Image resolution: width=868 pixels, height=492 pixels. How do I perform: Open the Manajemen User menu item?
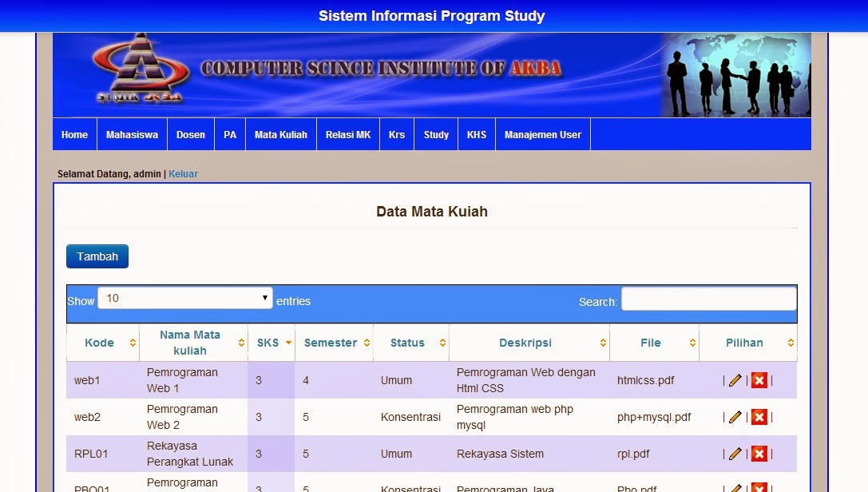[x=543, y=134]
